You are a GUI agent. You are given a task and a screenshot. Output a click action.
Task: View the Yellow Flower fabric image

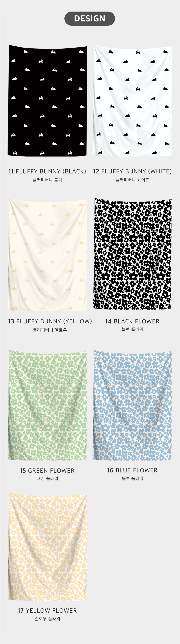47,547
